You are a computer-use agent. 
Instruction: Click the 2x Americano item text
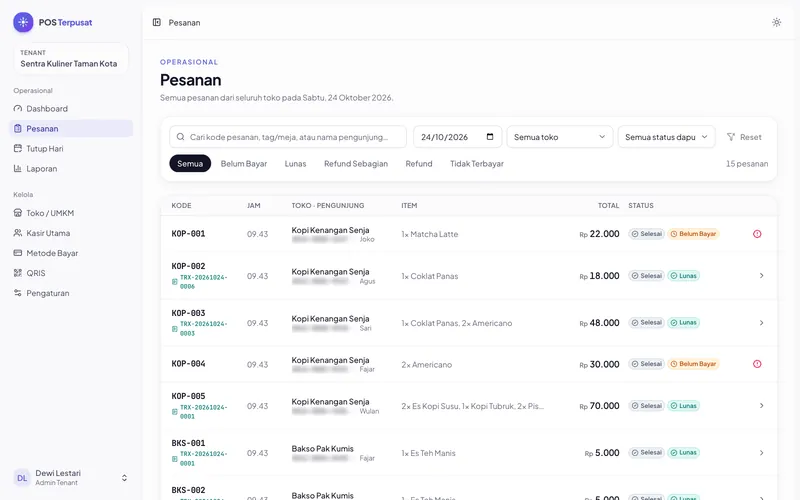(427, 364)
